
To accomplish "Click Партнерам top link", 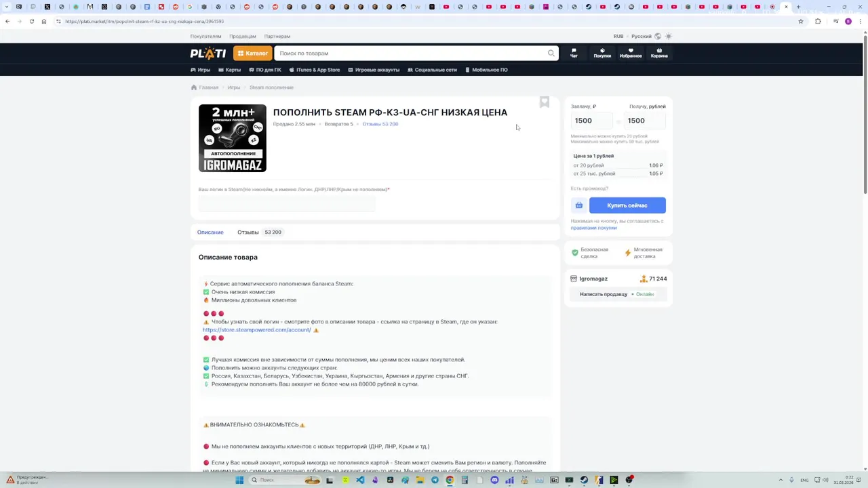I will [x=277, y=37].
